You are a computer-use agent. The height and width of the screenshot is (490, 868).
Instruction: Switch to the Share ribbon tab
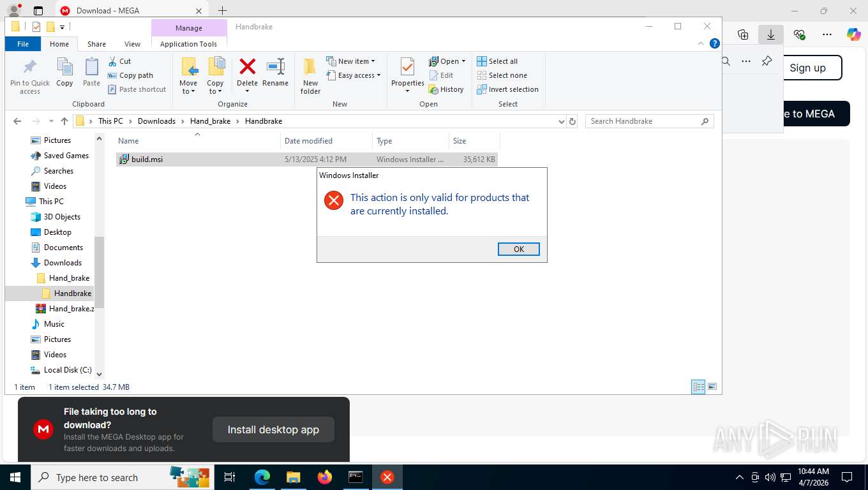[96, 44]
